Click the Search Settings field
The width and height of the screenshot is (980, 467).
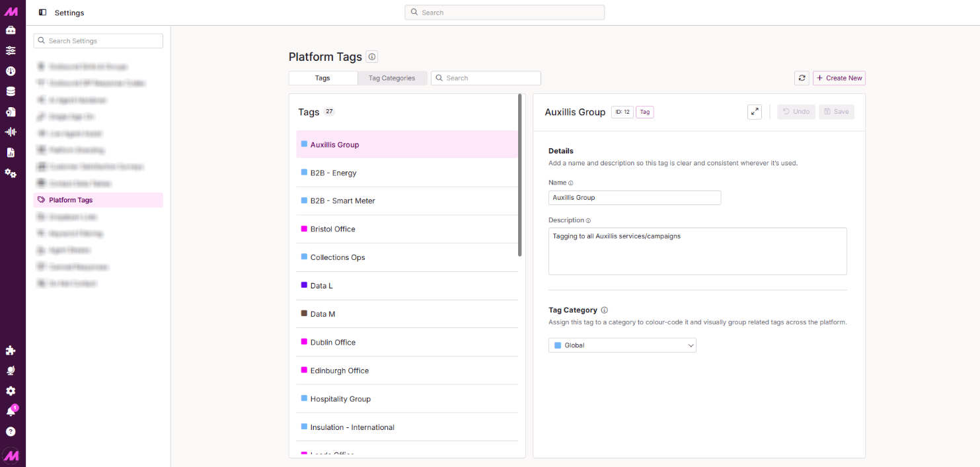click(x=98, y=41)
